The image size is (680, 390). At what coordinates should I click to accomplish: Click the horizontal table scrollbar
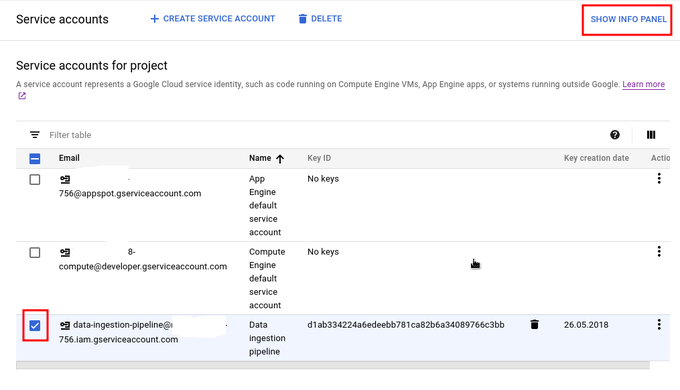tap(333, 366)
